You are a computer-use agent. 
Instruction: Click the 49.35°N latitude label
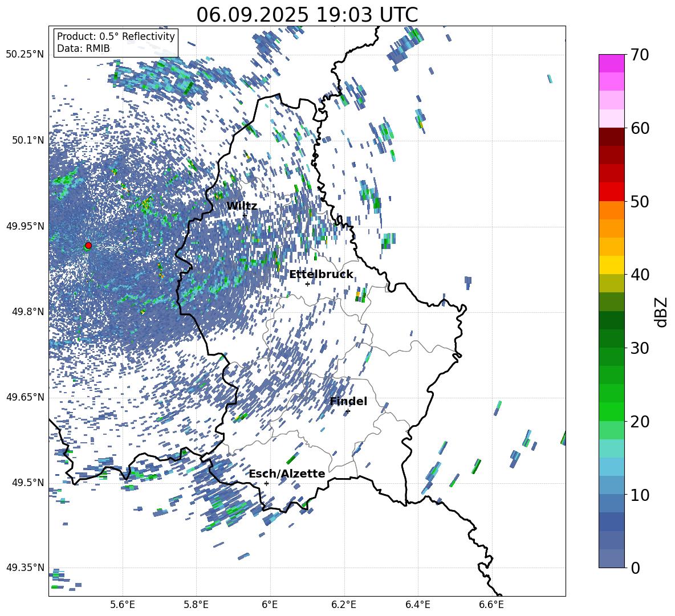click(25, 568)
